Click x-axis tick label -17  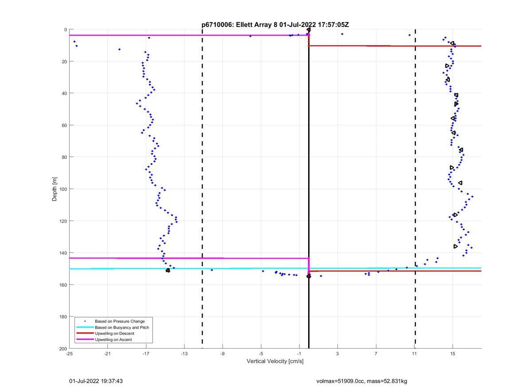click(146, 353)
